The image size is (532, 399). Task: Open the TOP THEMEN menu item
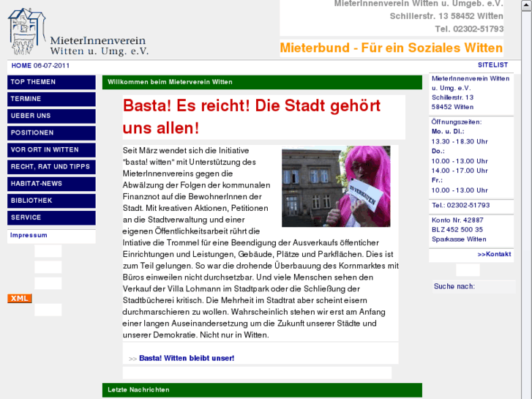pyautogui.click(x=51, y=82)
